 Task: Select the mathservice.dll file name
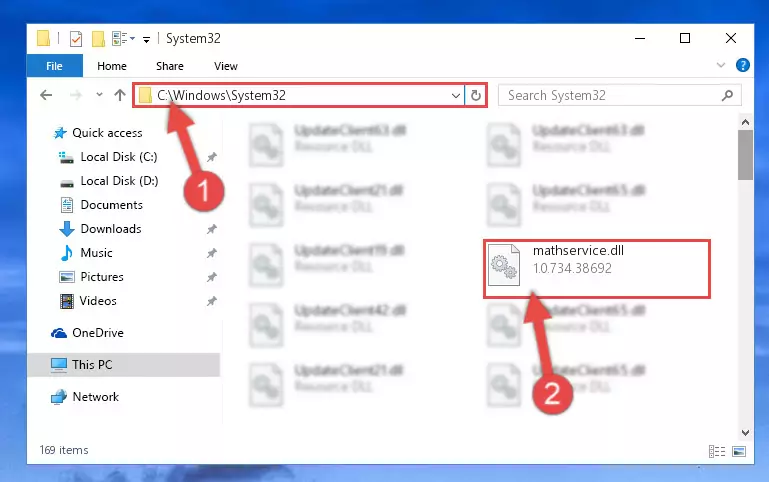coord(578,251)
